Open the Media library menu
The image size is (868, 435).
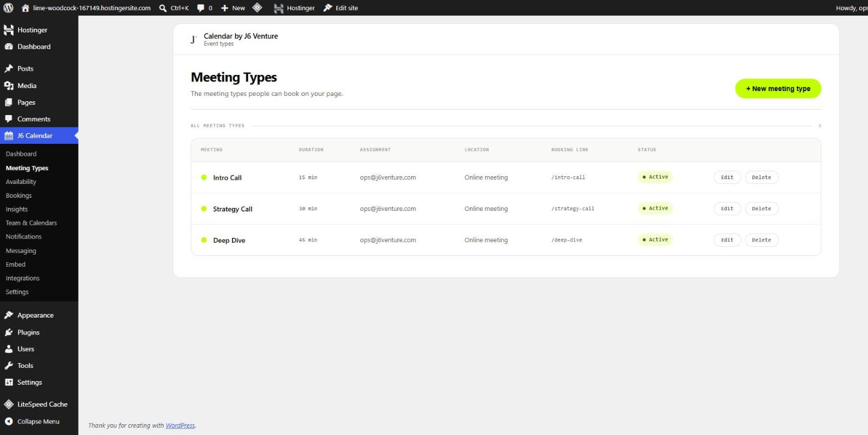coord(39,86)
